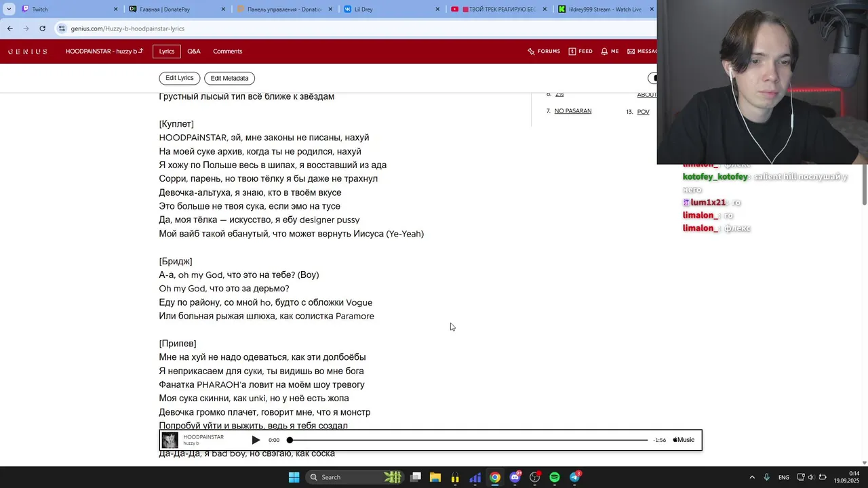
Task: Click the browser Forward arrow
Action: (x=26, y=28)
